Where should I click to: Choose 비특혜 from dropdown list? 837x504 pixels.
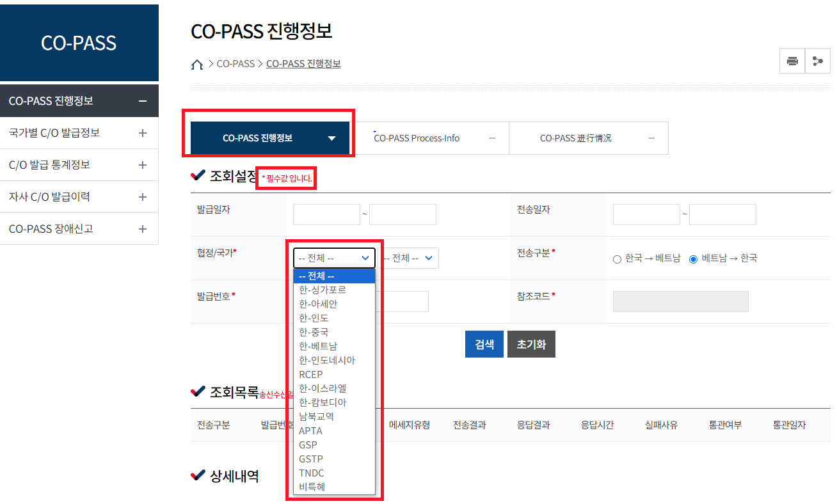click(334, 487)
